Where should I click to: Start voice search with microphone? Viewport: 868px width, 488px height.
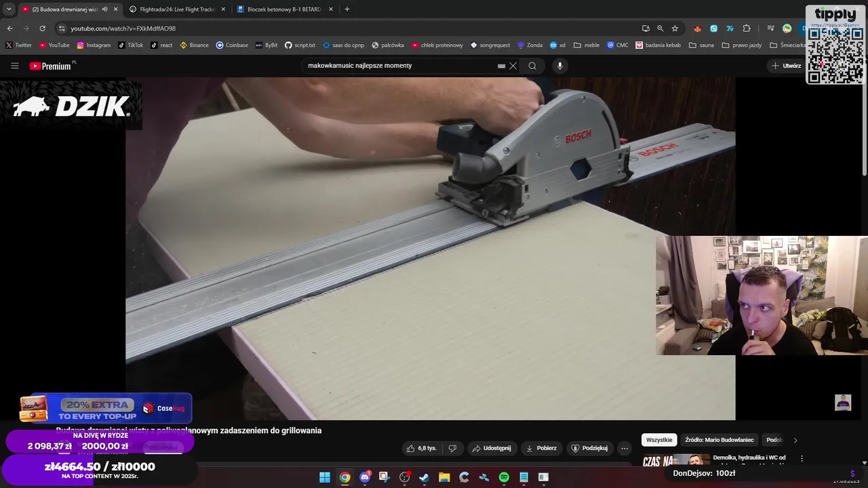pyautogui.click(x=559, y=66)
